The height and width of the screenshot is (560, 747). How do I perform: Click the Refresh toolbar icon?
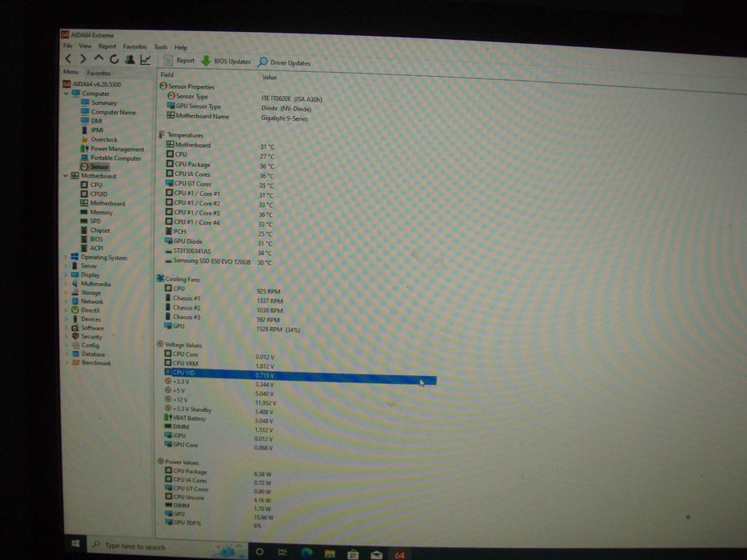coord(114,59)
